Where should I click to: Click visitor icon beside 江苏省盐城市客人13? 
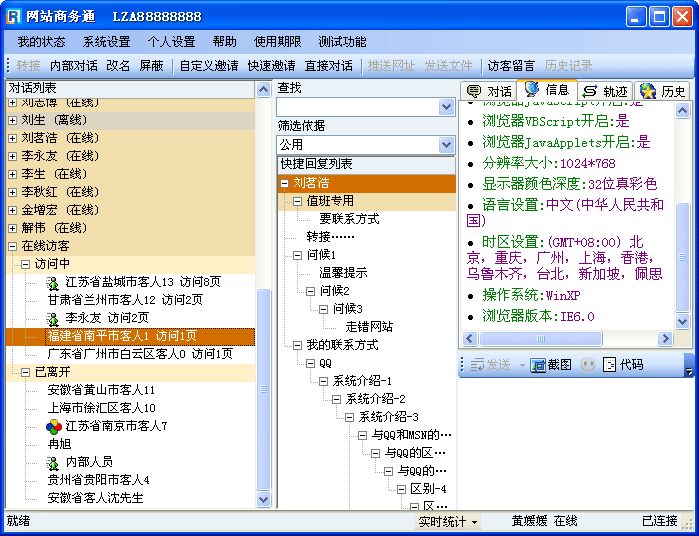(53, 282)
